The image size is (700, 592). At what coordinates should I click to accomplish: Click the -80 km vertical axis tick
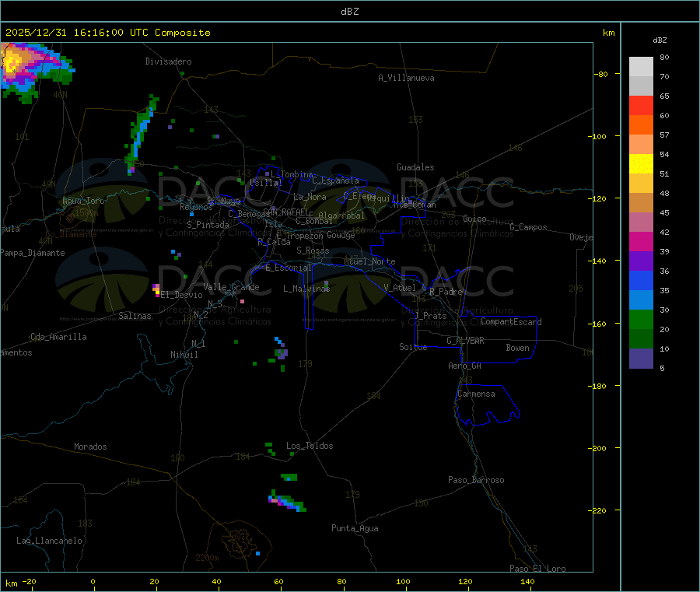click(x=601, y=74)
